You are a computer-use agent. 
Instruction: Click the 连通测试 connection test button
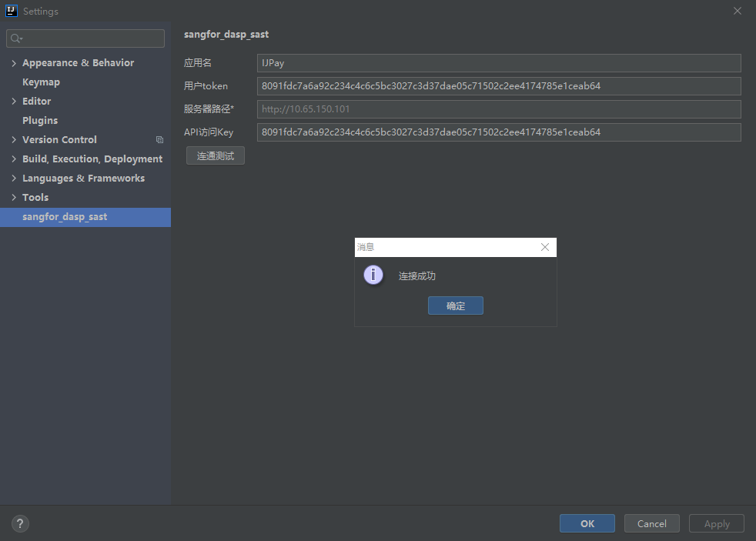click(x=216, y=155)
